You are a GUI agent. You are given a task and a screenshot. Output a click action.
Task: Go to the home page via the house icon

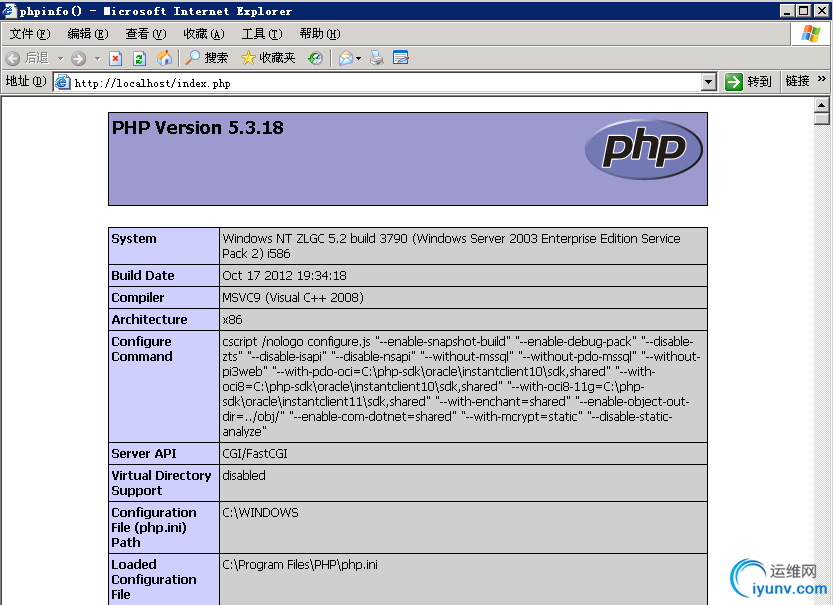(x=164, y=58)
